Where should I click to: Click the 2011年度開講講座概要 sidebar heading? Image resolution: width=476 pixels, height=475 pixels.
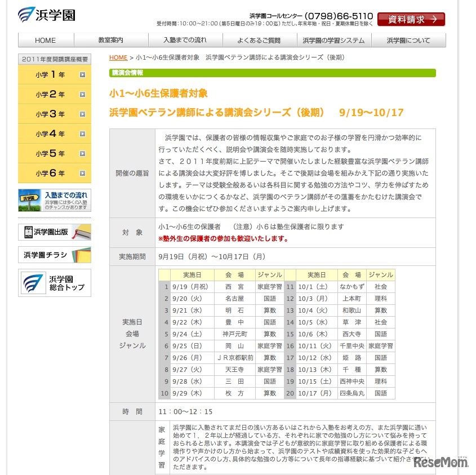55,59
